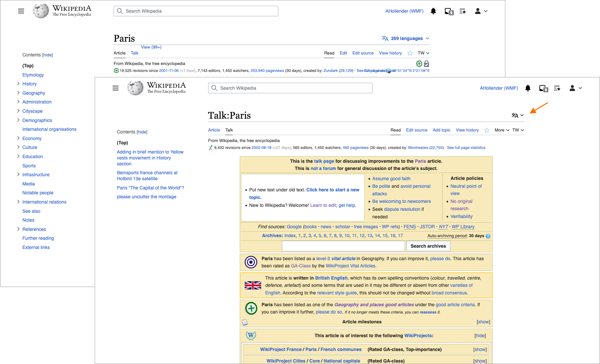The width and height of the screenshot is (600, 364).
Task: Open notifications bell in the Paris article window
Action: (433, 11)
